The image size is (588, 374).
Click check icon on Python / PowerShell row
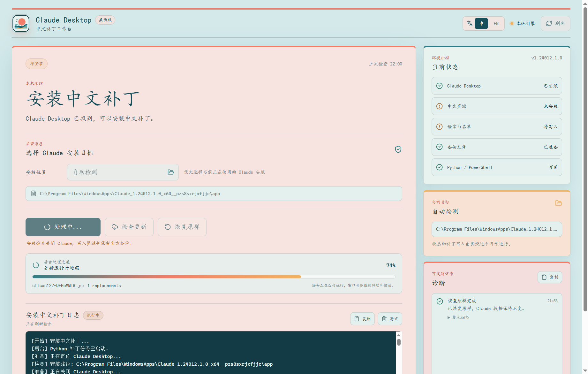click(x=440, y=167)
